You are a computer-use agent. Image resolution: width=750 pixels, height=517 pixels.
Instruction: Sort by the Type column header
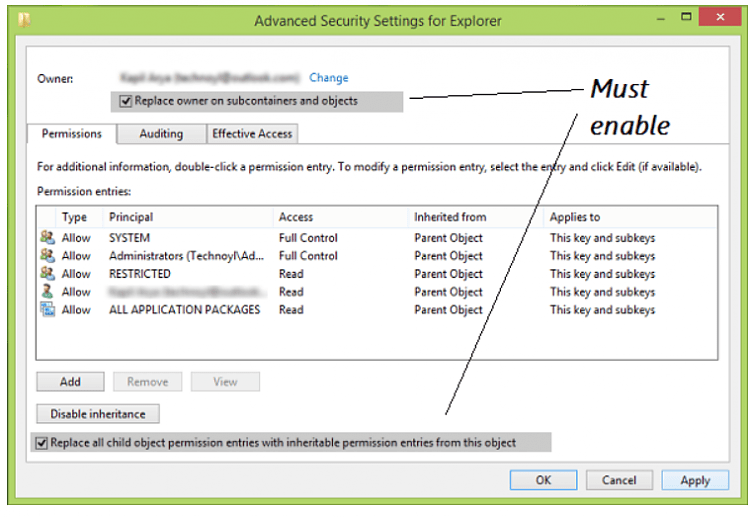click(x=79, y=217)
